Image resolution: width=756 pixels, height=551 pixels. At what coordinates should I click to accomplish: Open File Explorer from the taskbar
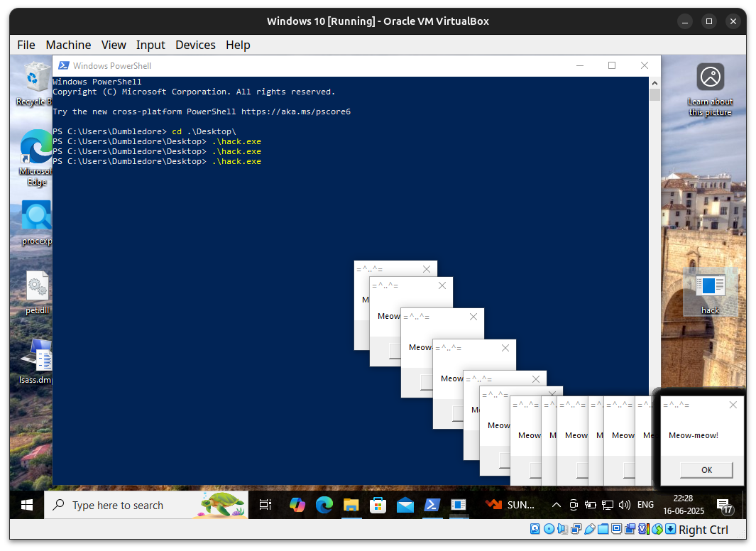[351, 505]
